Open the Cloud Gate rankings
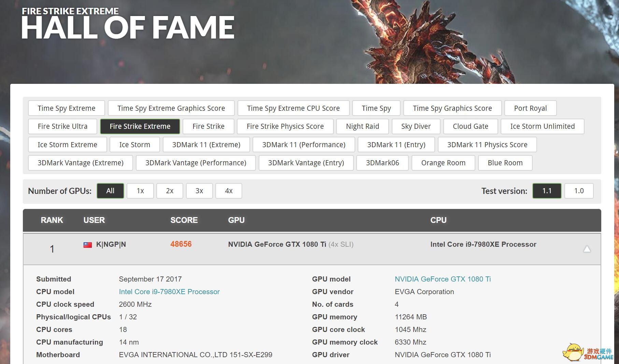 click(x=471, y=126)
